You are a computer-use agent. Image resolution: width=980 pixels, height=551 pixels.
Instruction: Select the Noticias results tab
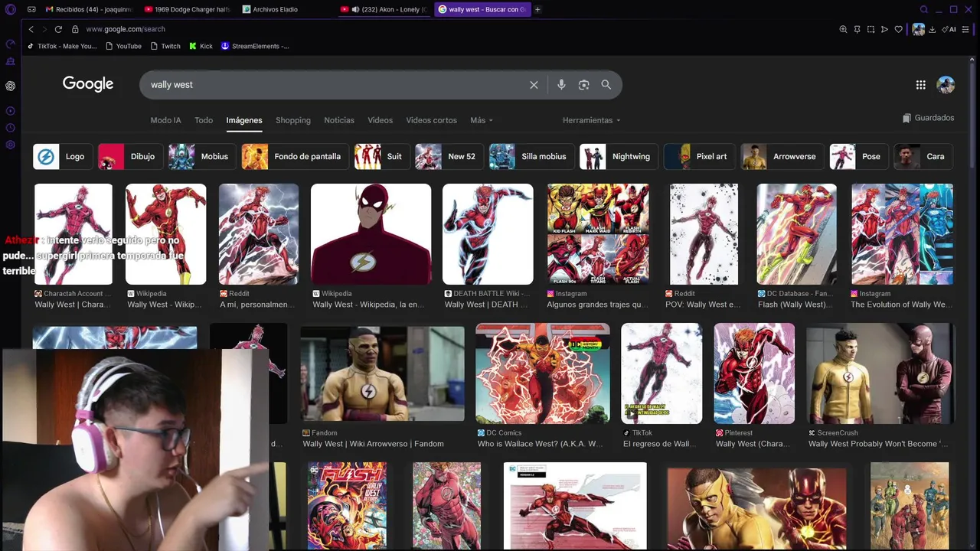coord(339,120)
